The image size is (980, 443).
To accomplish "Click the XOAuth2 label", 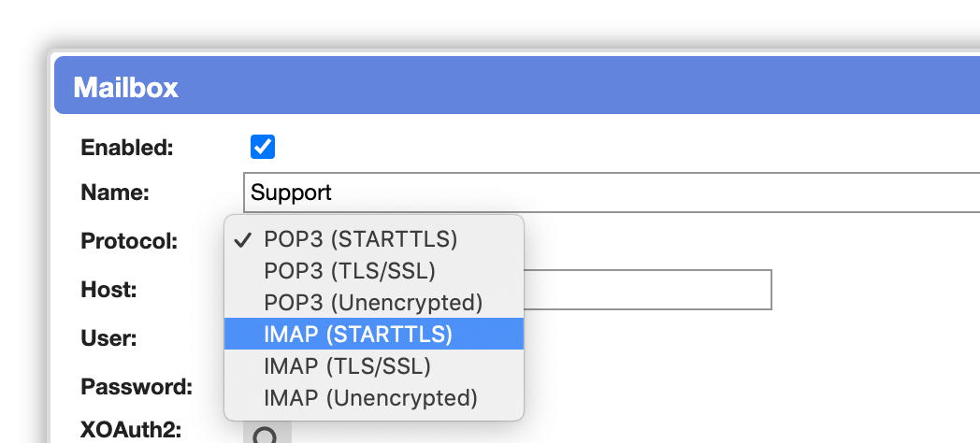I will (x=131, y=430).
